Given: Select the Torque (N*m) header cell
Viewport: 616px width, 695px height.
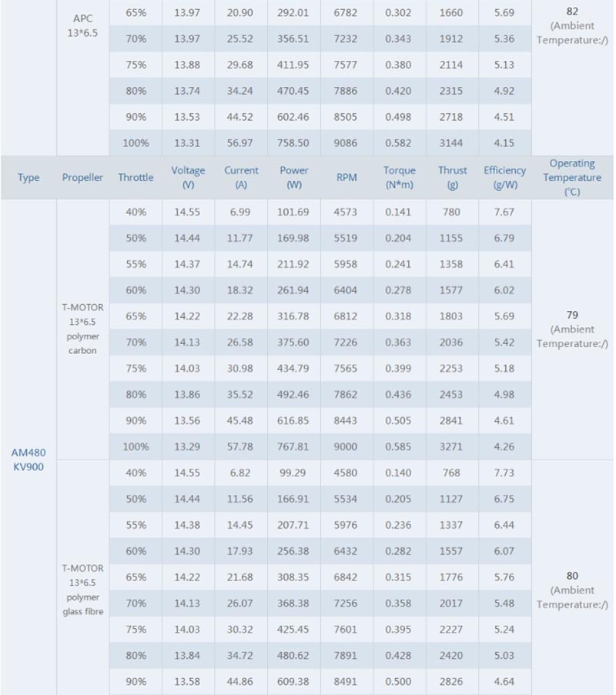Looking at the screenshot, I should (399, 177).
